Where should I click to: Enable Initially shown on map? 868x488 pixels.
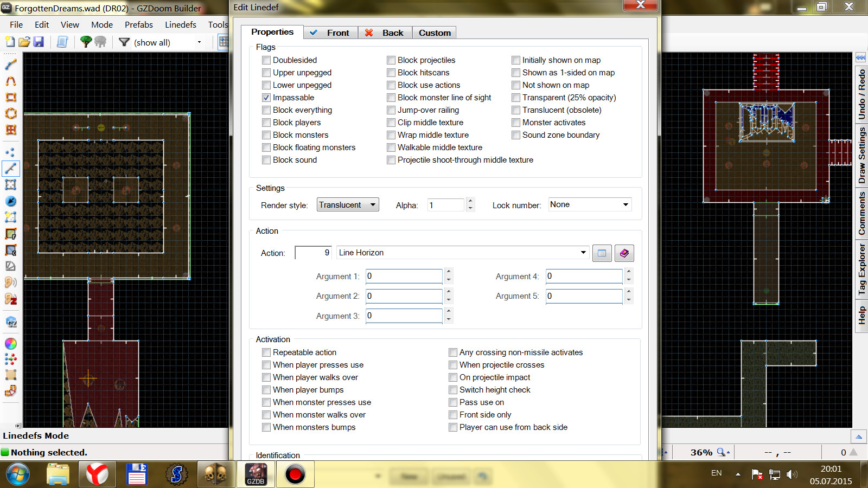[x=516, y=60]
